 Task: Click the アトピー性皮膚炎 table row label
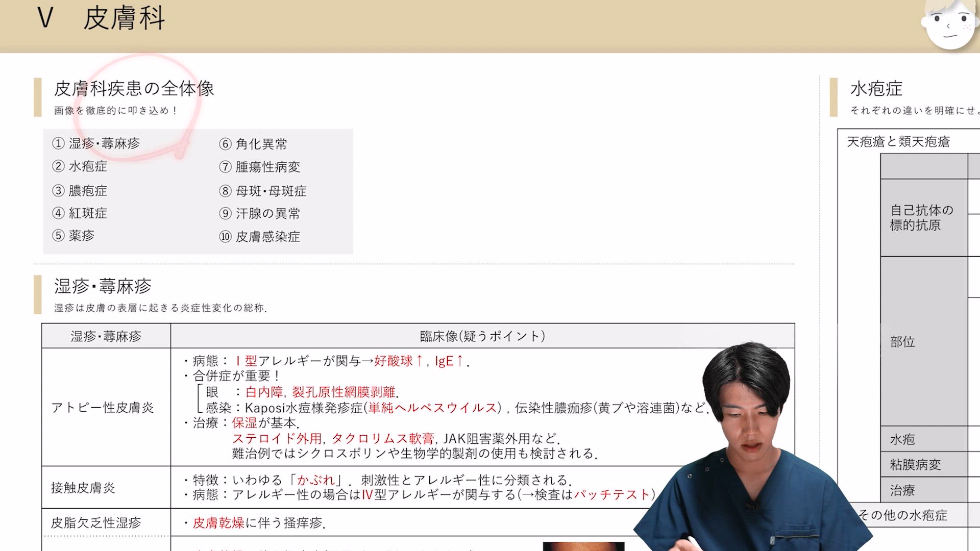[x=103, y=407]
